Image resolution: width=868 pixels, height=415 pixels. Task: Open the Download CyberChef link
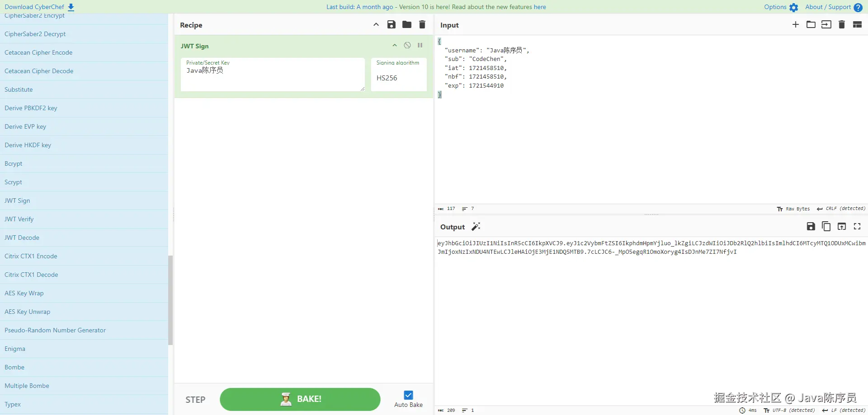point(39,7)
